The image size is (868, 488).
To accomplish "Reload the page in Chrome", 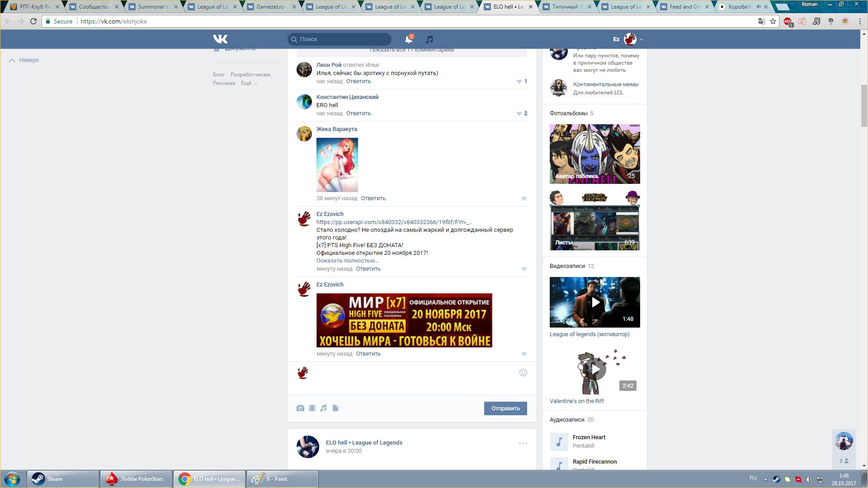I will tap(33, 21).
